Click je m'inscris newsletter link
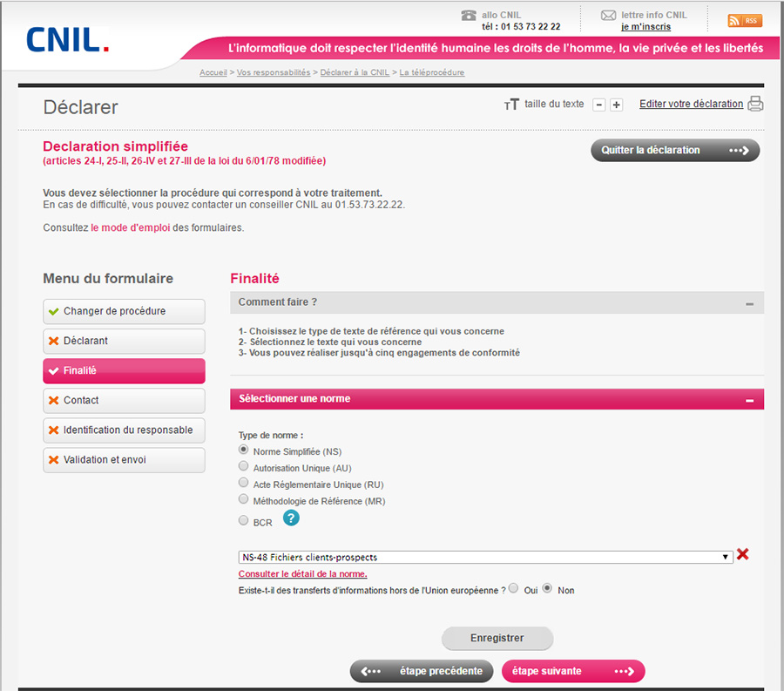Image resolution: width=784 pixels, height=691 pixels. [x=645, y=27]
